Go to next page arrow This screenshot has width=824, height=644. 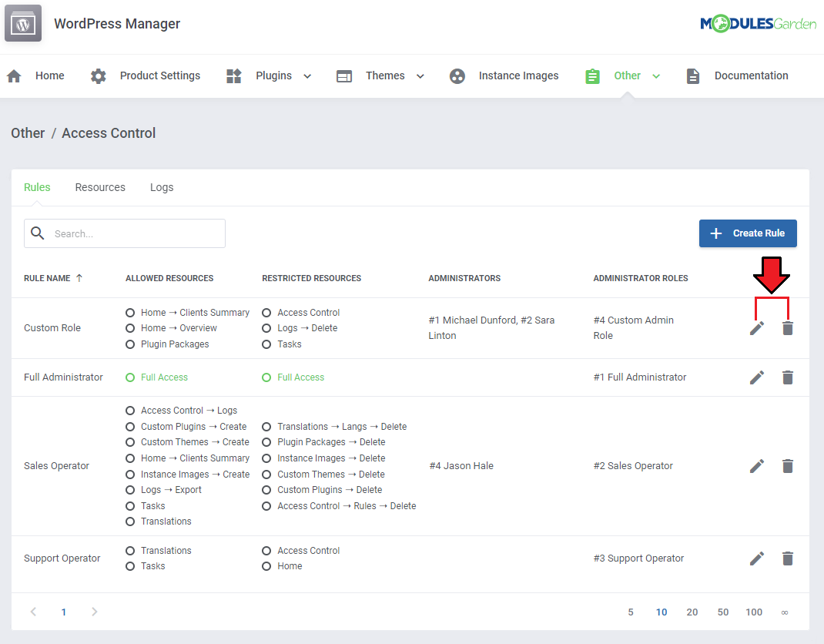tap(95, 612)
